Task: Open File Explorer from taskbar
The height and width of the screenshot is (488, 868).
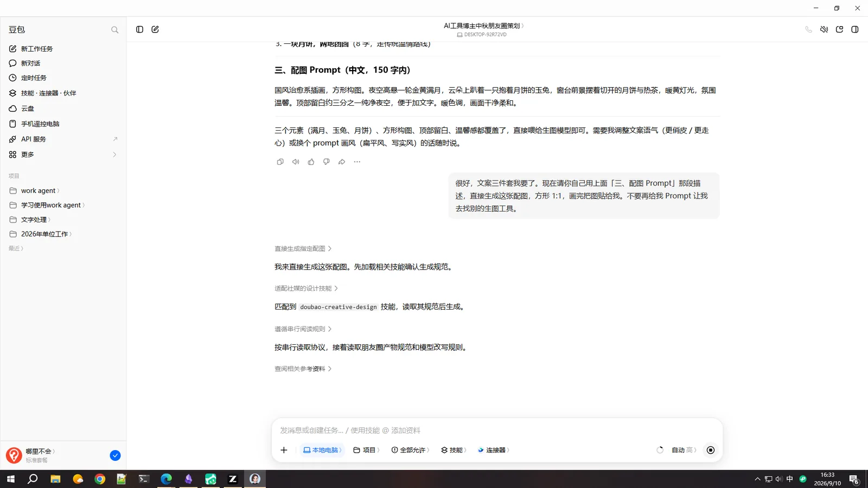Action: coord(55,479)
